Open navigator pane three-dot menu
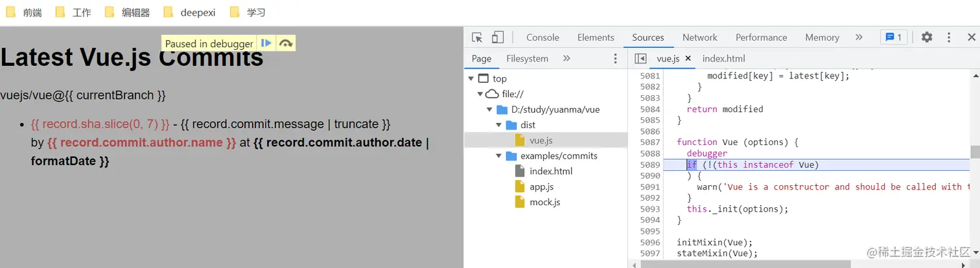Screen dimensions: 980x268 pos(616,59)
